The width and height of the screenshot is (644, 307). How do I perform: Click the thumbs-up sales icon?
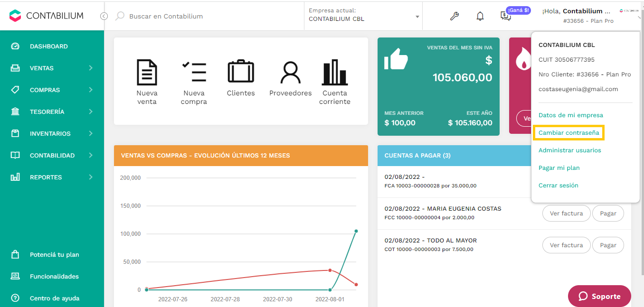396,60
